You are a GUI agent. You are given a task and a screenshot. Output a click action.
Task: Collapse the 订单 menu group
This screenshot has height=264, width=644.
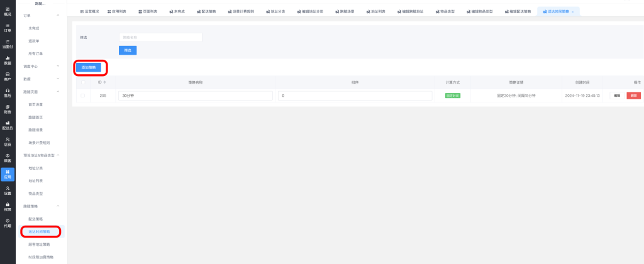[58, 14]
